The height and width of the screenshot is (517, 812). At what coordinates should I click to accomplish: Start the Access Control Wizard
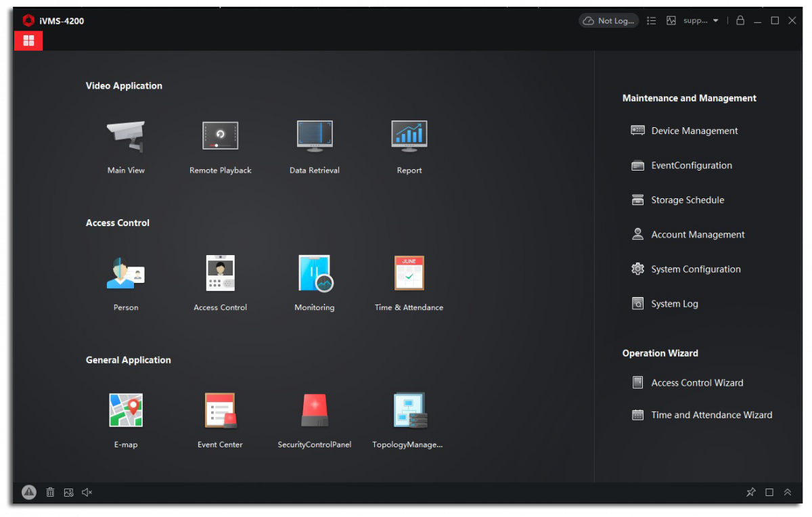(697, 383)
